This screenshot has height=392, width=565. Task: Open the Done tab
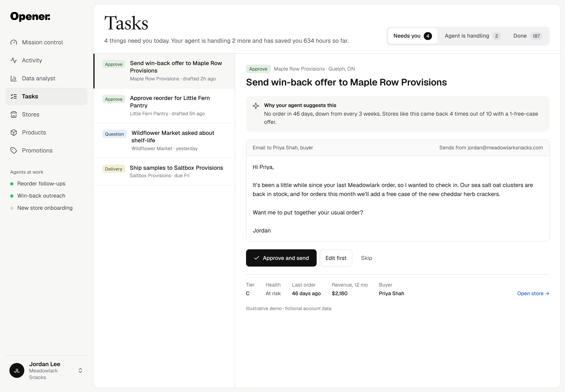(x=528, y=36)
